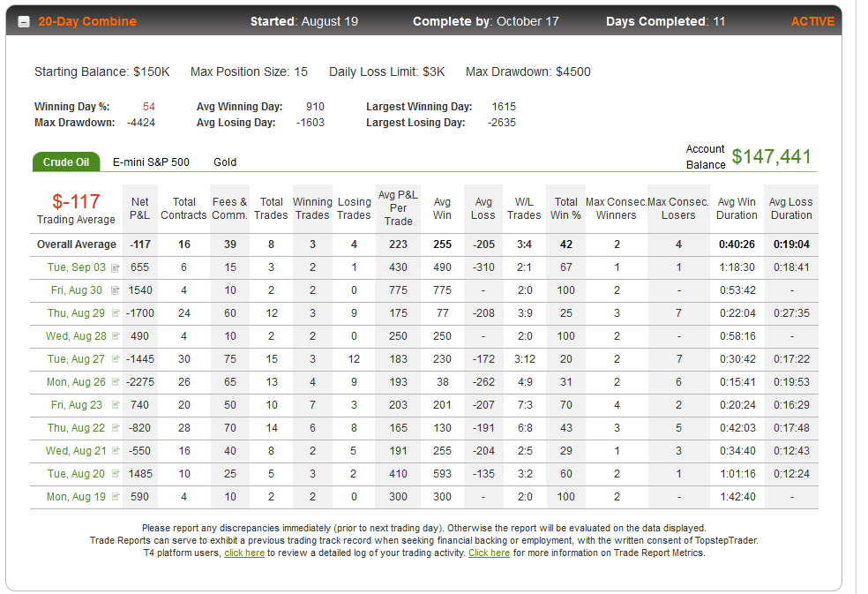Click the Avg P&L Per Trade column header
The width and height of the screenshot is (868, 594).
pos(398,207)
